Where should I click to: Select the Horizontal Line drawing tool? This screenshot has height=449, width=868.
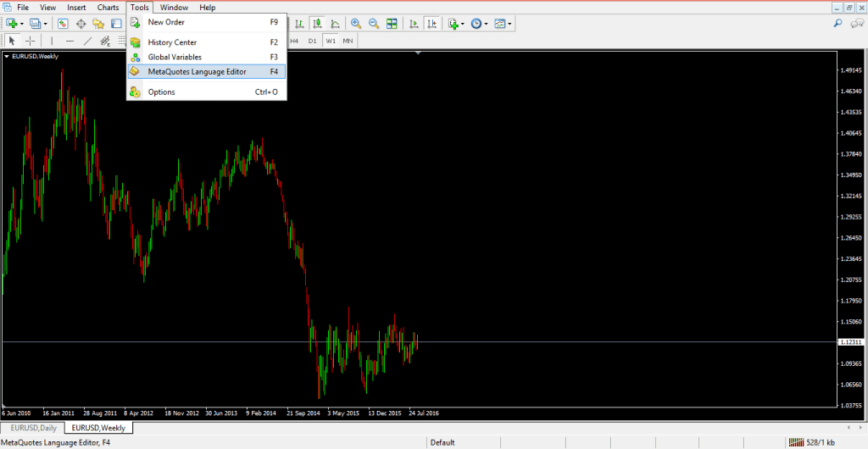[x=70, y=41]
